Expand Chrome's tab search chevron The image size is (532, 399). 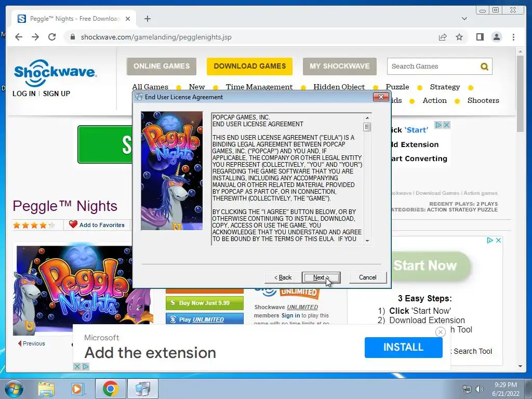coord(464,19)
